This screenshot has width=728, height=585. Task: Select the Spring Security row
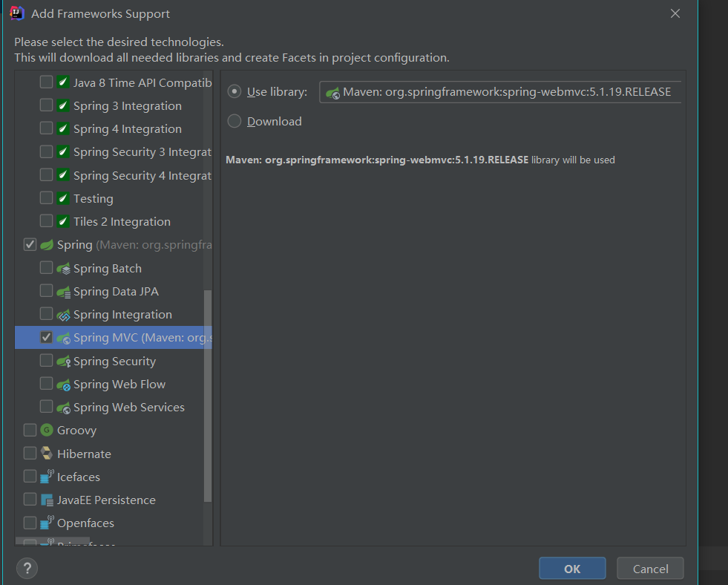click(114, 361)
